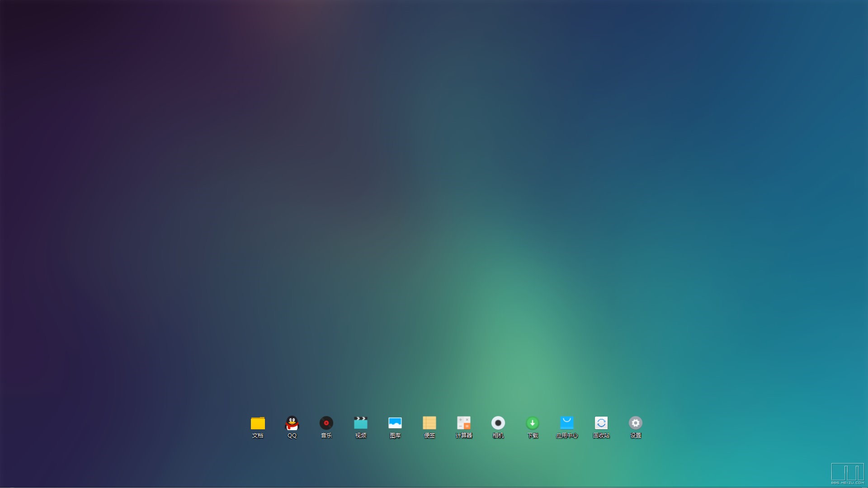Image resolution: width=868 pixels, height=488 pixels.
Task: Click the 视频 label text
Action: coord(361,436)
